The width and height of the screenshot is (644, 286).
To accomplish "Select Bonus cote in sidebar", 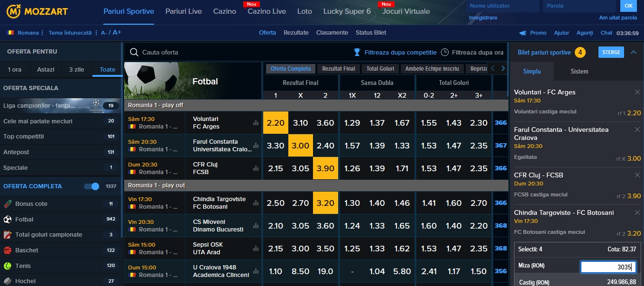I will click(61, 204).
